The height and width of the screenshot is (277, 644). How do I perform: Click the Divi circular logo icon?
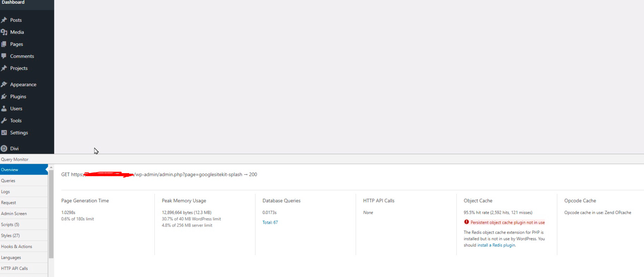click(4, 148)
